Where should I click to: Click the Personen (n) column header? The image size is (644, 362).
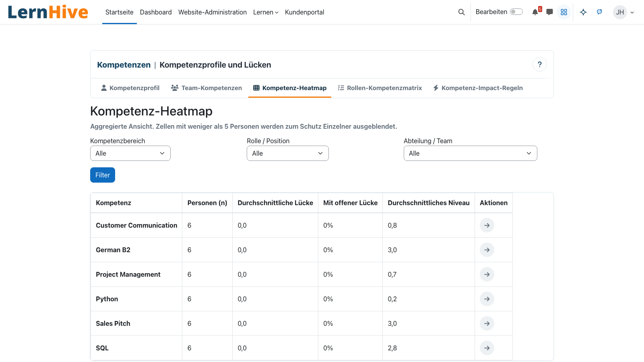tap(207, 203)
